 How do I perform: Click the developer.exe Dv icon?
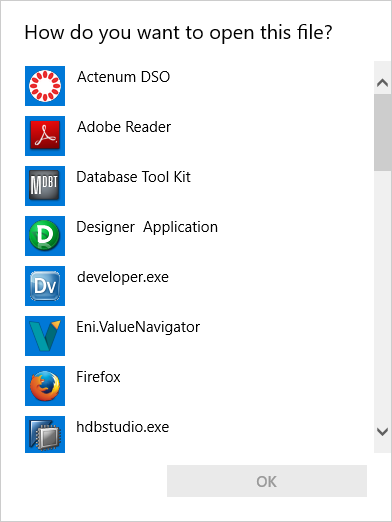click(45, 286)
